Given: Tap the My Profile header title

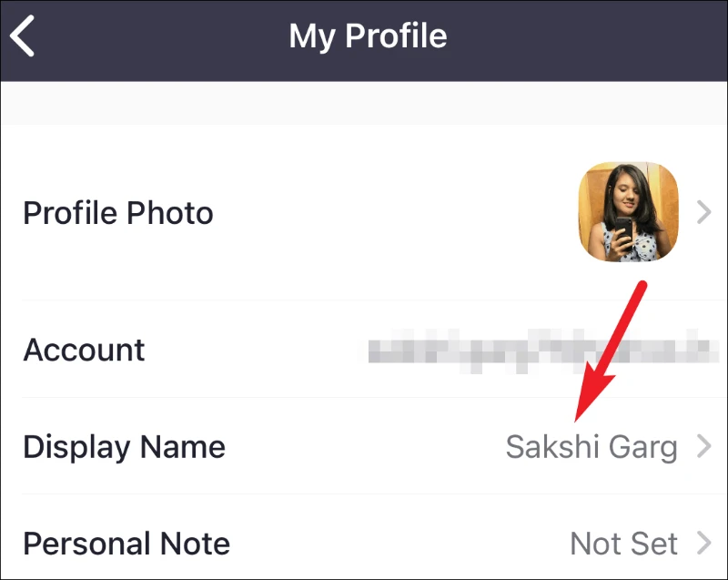Looking at the screenshot, I should pyautogui.click(x=368, y=36).
